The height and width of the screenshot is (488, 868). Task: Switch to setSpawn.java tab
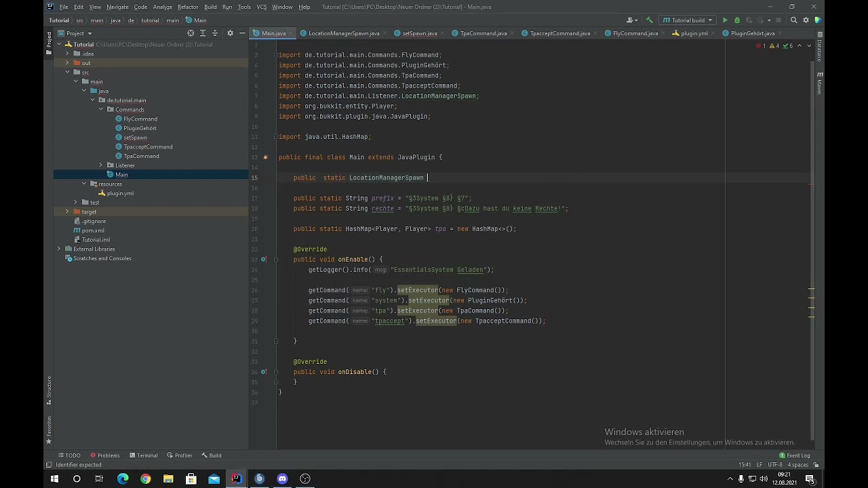click(419, 33)
